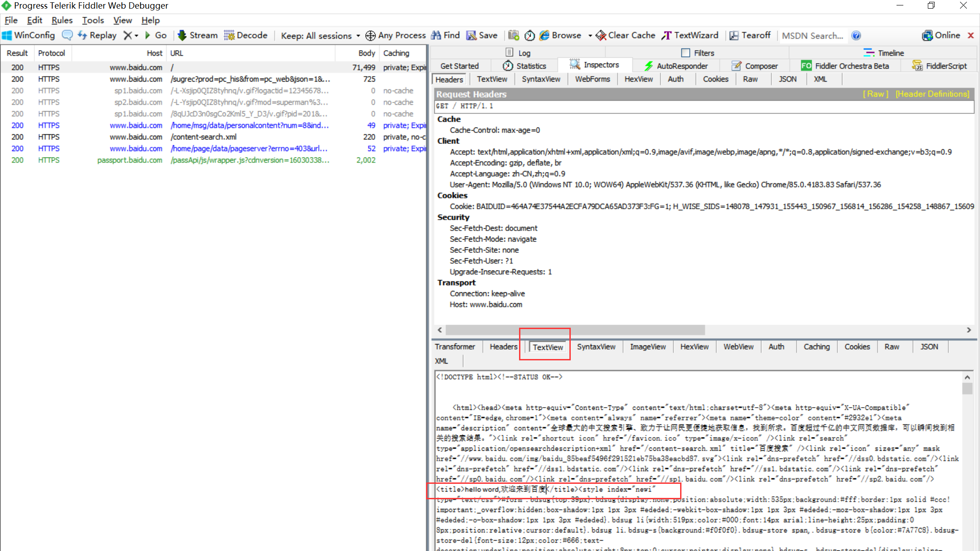Click the blue help question icon
The height and width of the screenshot is (551, 980).
(x=856, y=35)
